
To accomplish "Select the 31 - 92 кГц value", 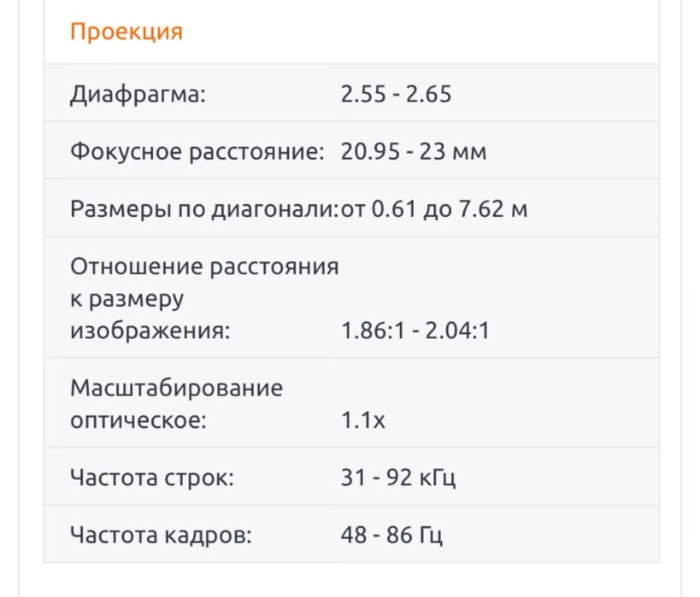I will (x=398, y=478).
